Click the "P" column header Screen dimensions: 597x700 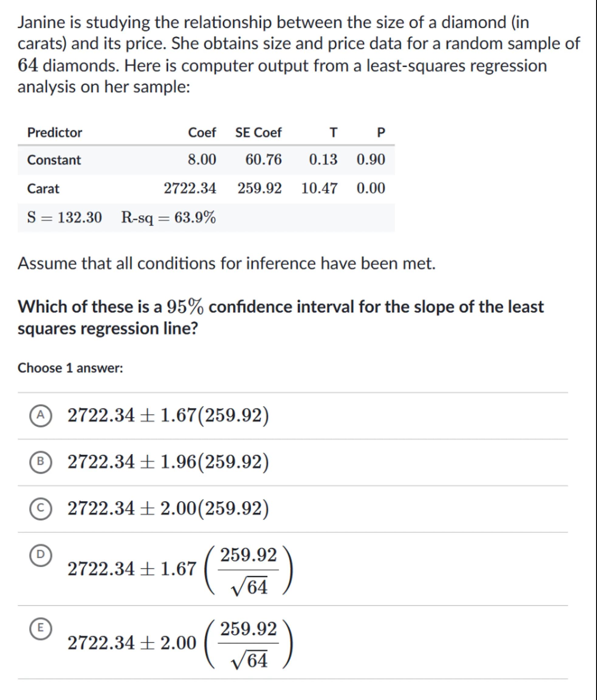(x=381, y=133)
